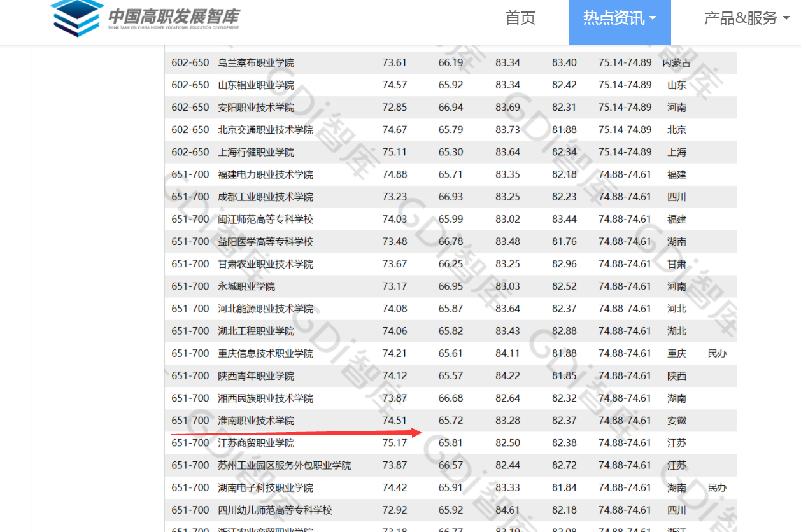Click the 内蒙古 province cell

coord(676,62)
